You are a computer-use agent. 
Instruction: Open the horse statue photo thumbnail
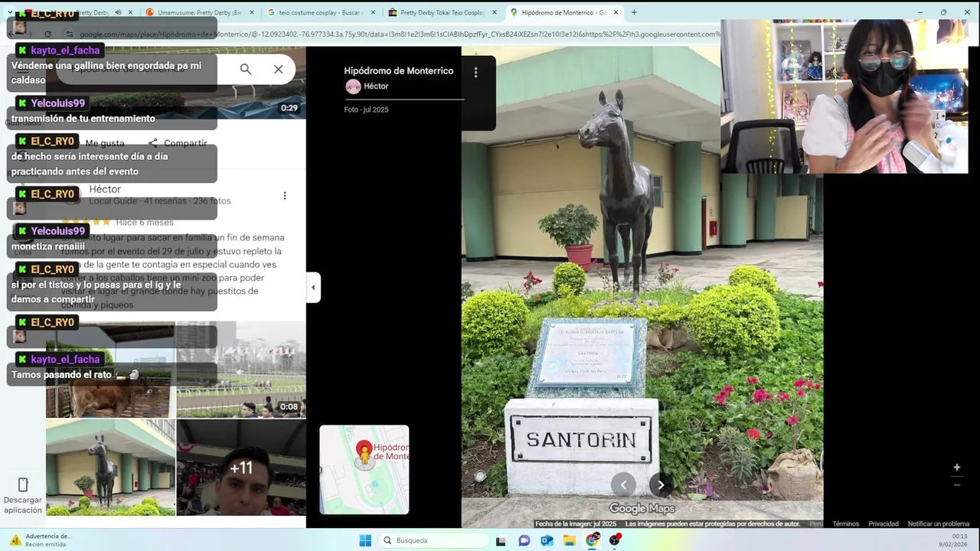110,468
